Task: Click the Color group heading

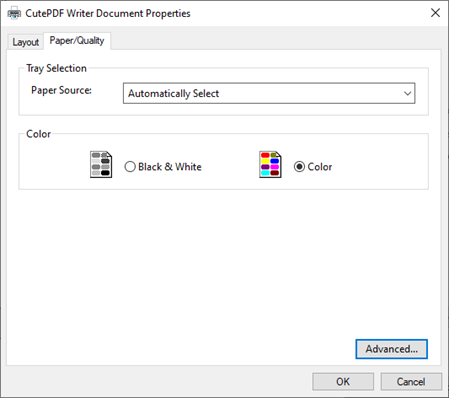Action: [x=39, y=134]
